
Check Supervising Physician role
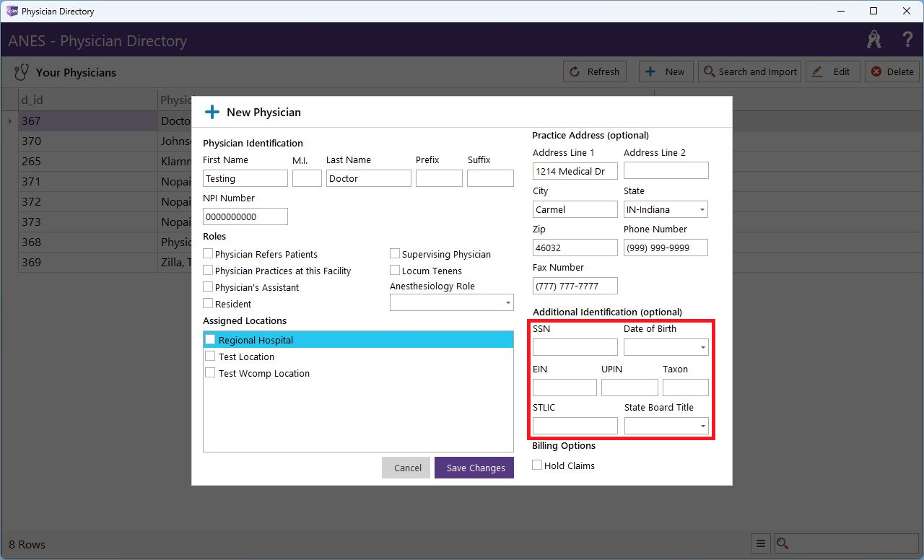pyautogui.click(x=395, y=254)
